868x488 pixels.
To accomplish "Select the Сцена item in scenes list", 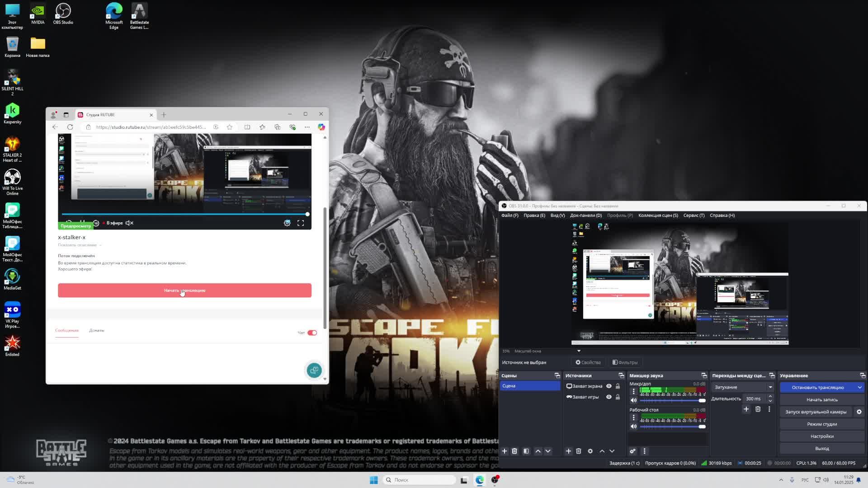I will click(x=530, y=386).
